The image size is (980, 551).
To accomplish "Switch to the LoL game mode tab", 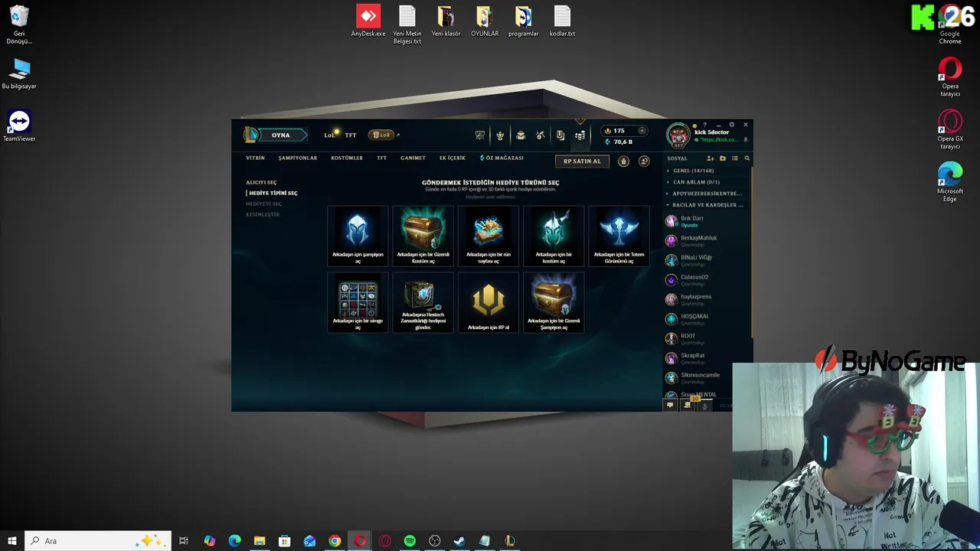I will [329, 135].
